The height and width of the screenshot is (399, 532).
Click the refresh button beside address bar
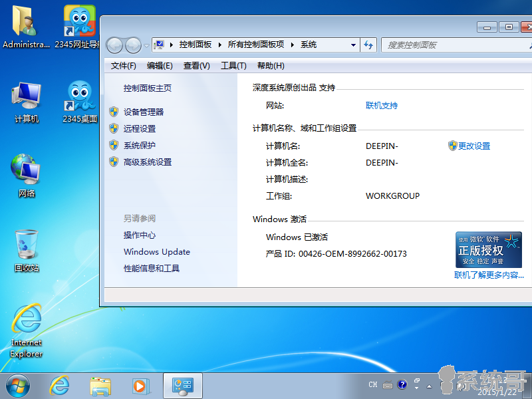click(368, 45)
